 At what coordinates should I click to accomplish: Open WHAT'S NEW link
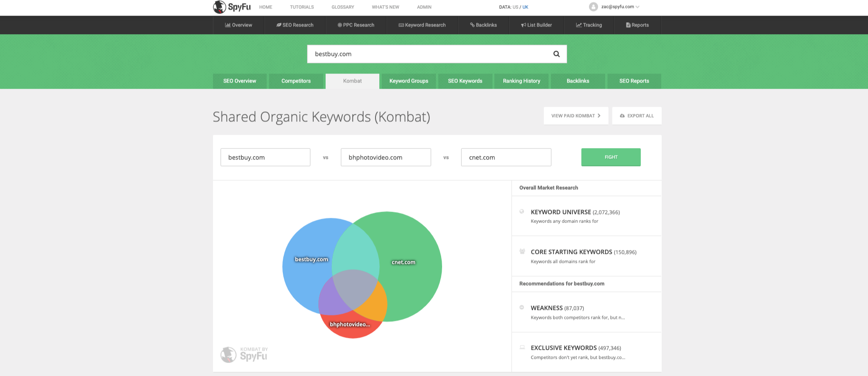click(x=386, y=7)
